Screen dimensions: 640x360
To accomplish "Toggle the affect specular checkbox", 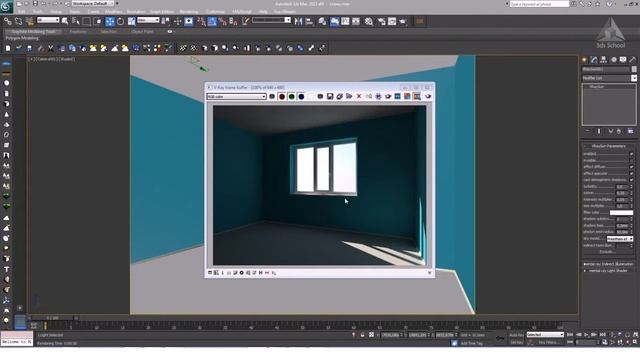I will (631, 173).
